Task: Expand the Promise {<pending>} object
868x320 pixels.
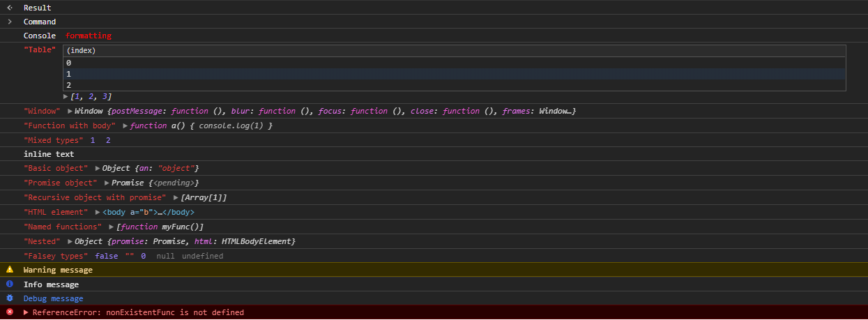Action: point(107,183)
